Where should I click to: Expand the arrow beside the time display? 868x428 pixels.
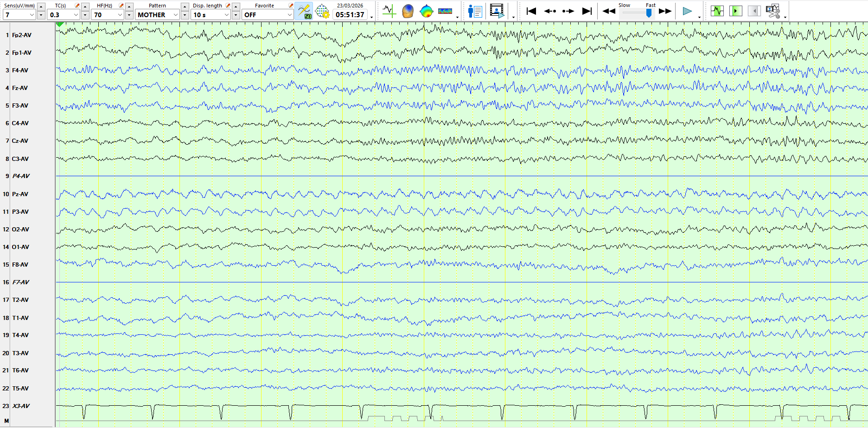[x=371, y=17]
